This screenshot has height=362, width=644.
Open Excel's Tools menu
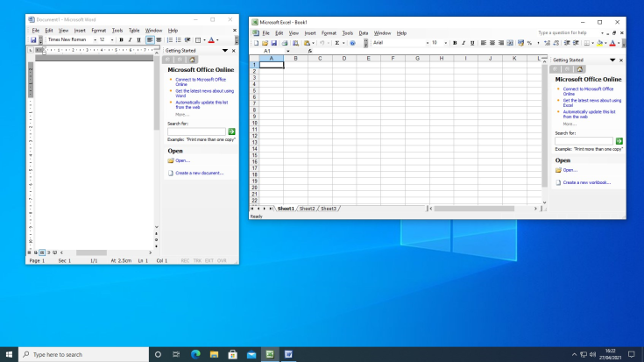pyautogui.click(x=348, y=33)
